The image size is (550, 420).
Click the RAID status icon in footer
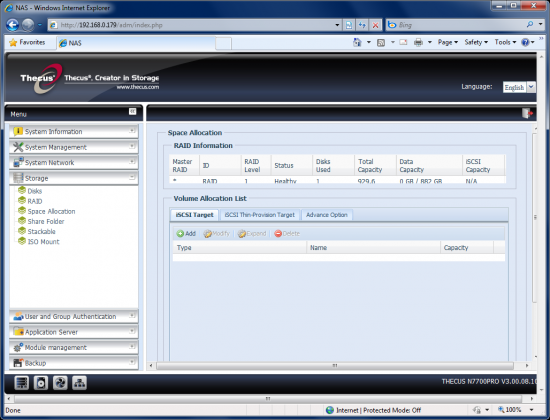tap(22, 382)
